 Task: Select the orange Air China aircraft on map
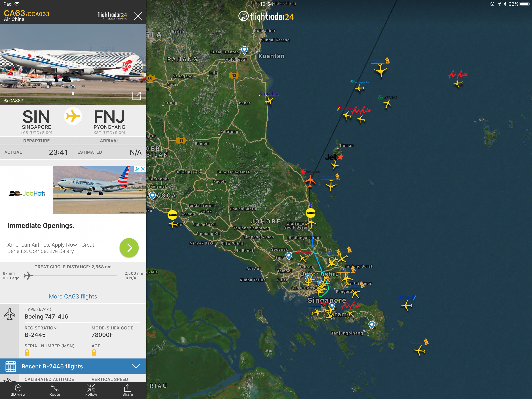(x=310, y=181)
